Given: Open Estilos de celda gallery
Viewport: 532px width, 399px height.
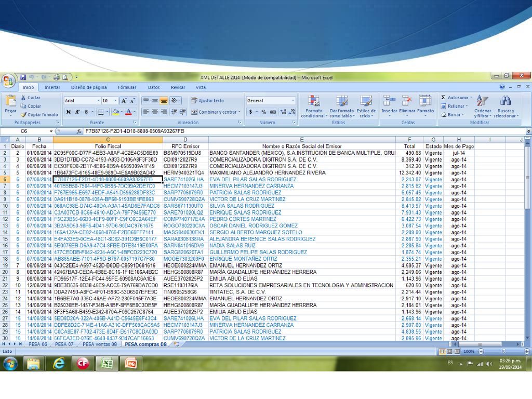Looking at the screenshot, I should [366, 107].
